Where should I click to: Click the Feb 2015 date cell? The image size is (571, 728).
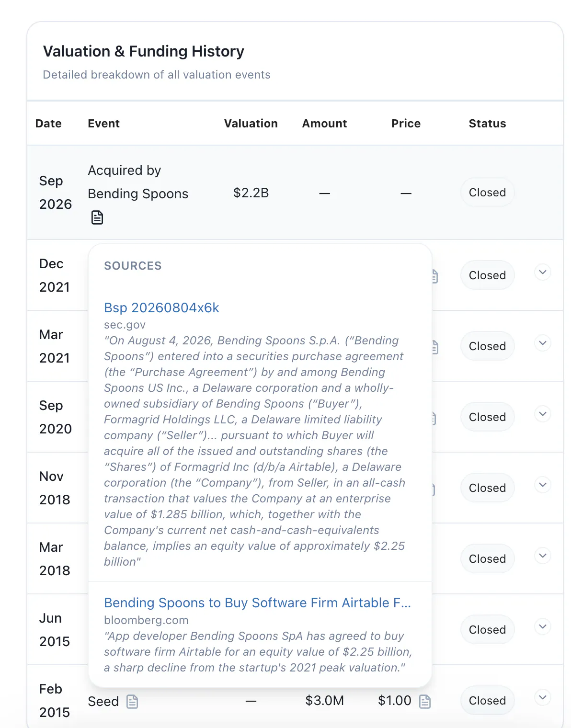(55, 701)
